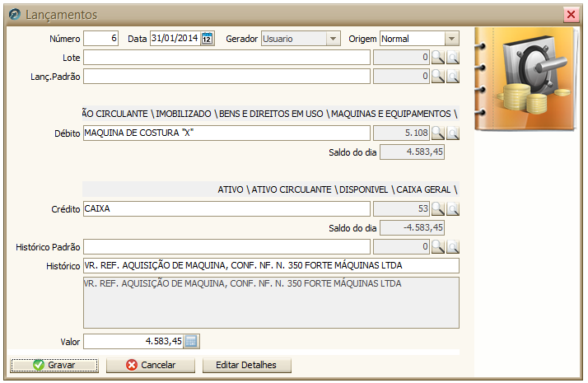Open the calculator next to Valor
Viewport: 588px width, 383px height.
pyautogui.click(x=191, y=341)
